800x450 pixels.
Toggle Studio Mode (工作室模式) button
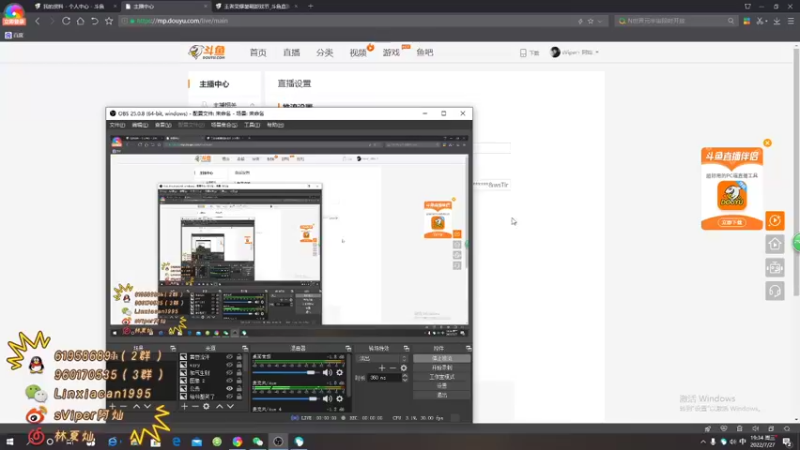[442, 377]
